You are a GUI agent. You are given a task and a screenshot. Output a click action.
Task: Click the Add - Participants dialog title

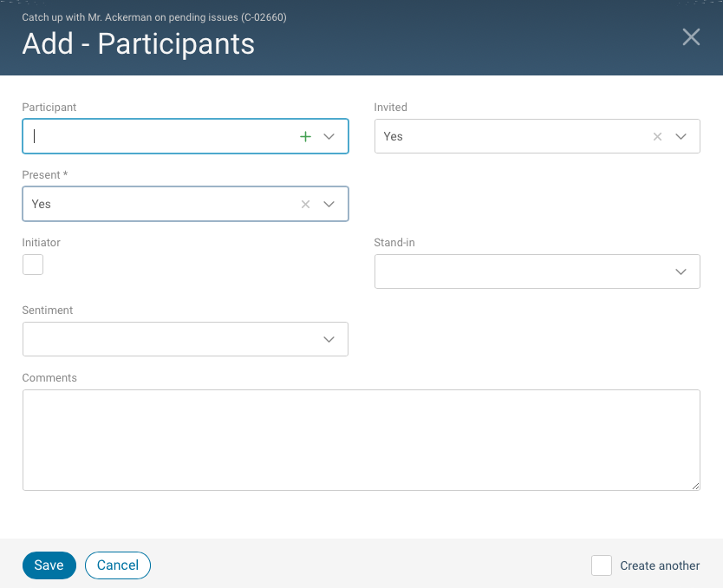138,43
